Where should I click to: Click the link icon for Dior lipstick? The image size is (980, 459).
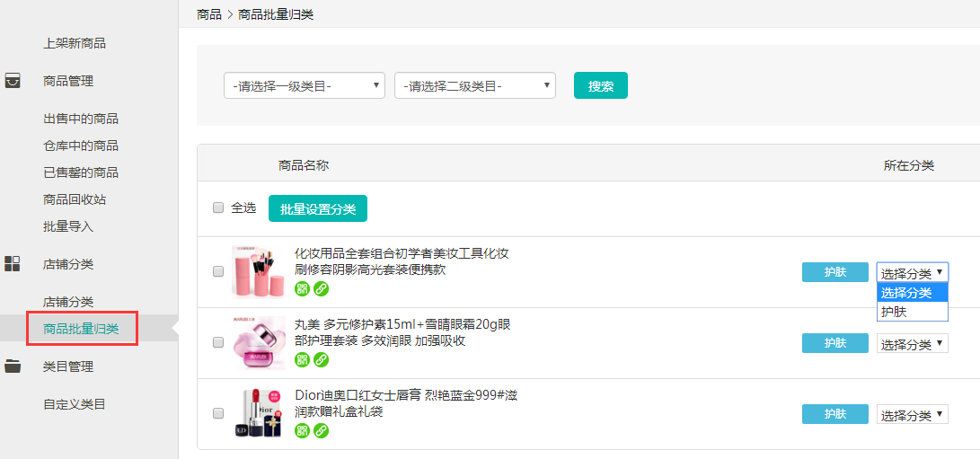(321, 430)
